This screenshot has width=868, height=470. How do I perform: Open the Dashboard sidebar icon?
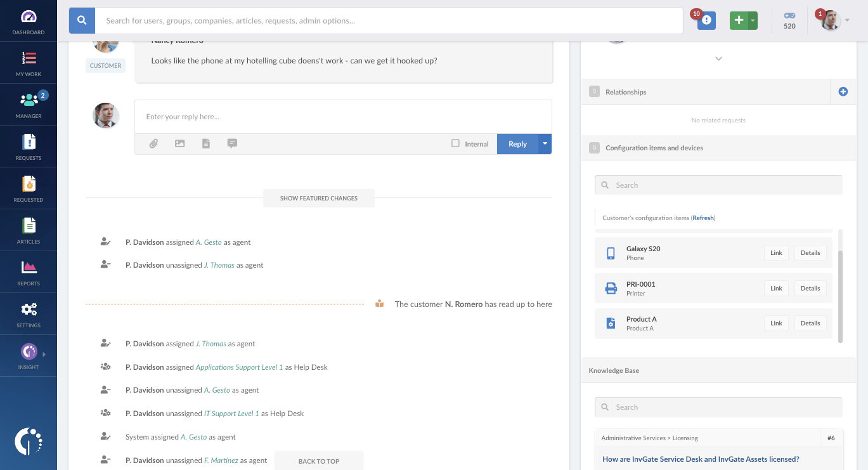pyautogui.click(x=29, y=21)
